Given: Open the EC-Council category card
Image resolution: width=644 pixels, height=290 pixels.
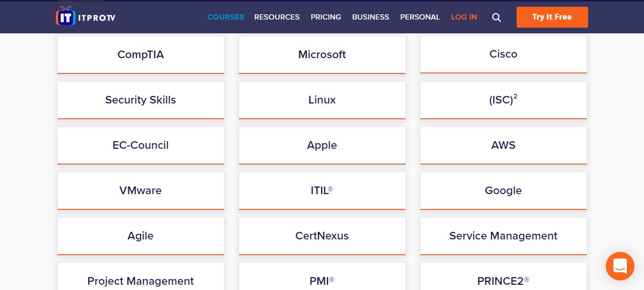Looking at the screenshot, I should pyautogui.click(x=141, y=145).
